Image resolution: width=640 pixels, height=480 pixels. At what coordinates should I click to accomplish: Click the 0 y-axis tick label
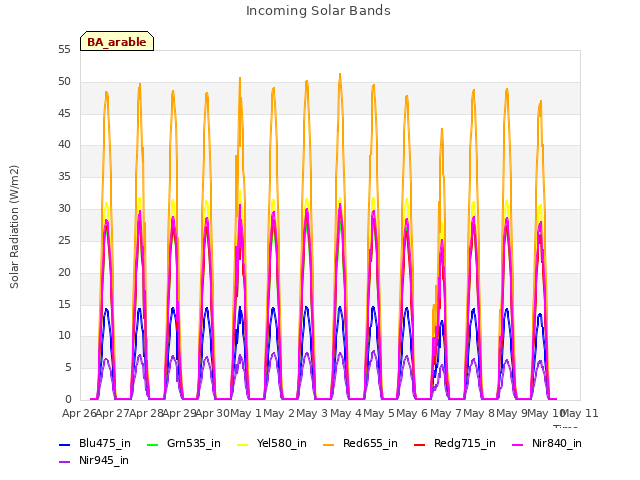tap(68, 400)
